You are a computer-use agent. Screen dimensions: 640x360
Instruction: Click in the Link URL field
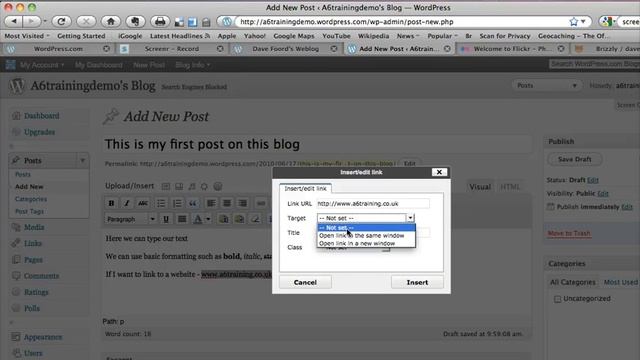pyautogui.click(x=373, y=203)
